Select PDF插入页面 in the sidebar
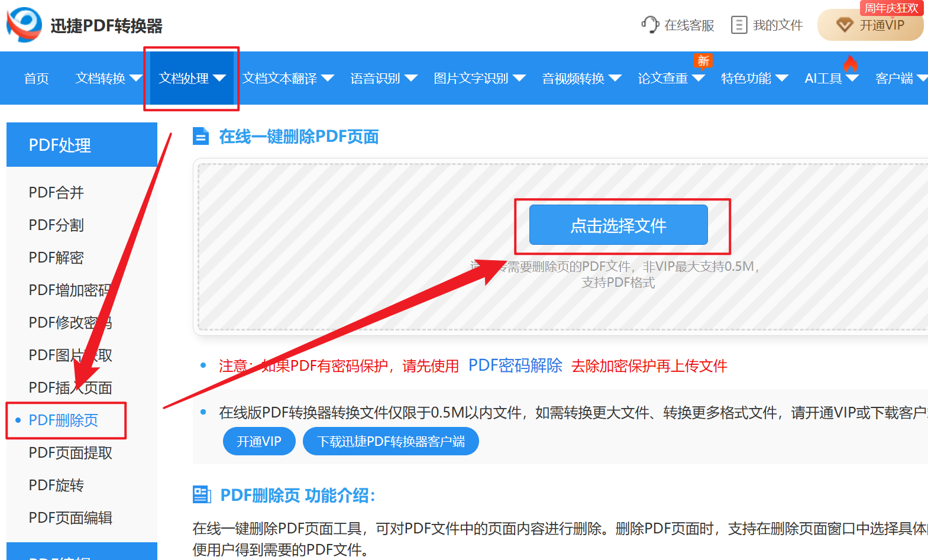The height and width of the screenshot is (560, 928). tap(70, 387)
